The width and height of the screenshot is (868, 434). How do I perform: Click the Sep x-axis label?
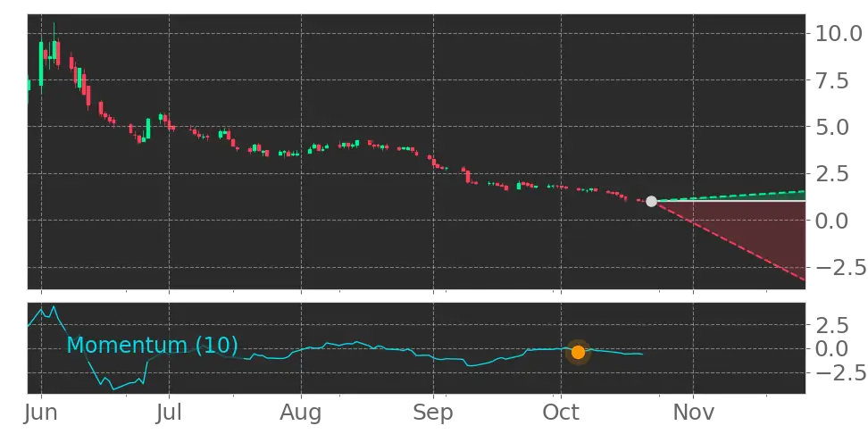[433, 413]
